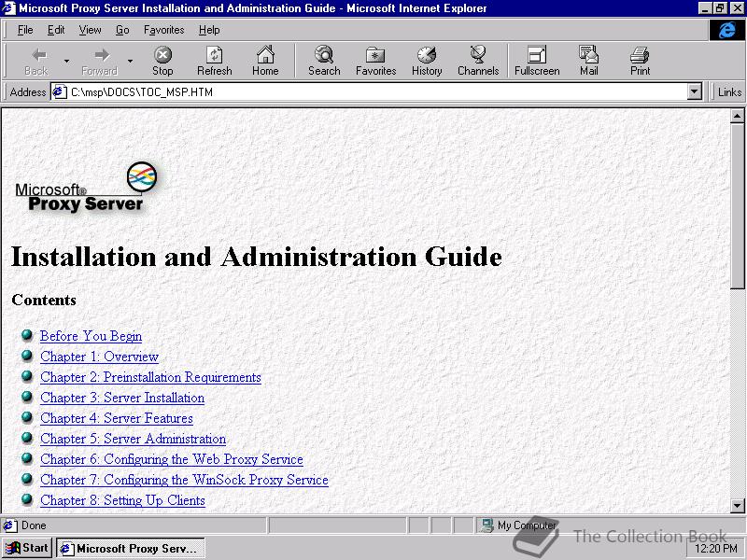
Task: Open the Windows Start menu
Action: [27, 548]
